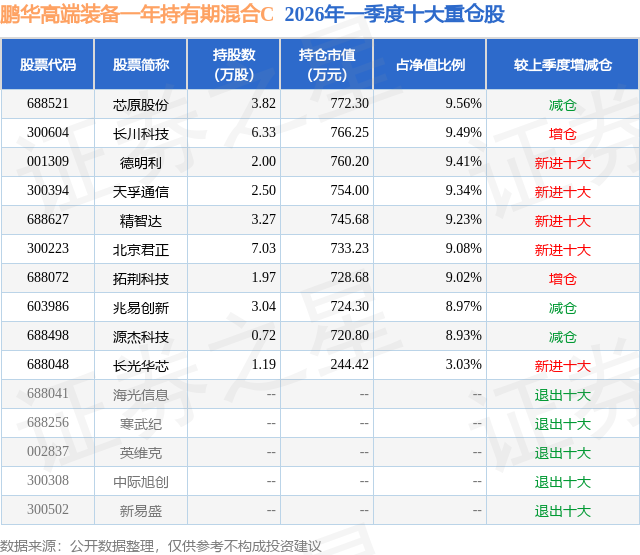Click 新进十大 in the 北京君正 row
Viewport: 640px width, 555px height.
pyautogui.click(x=563, y=250)
